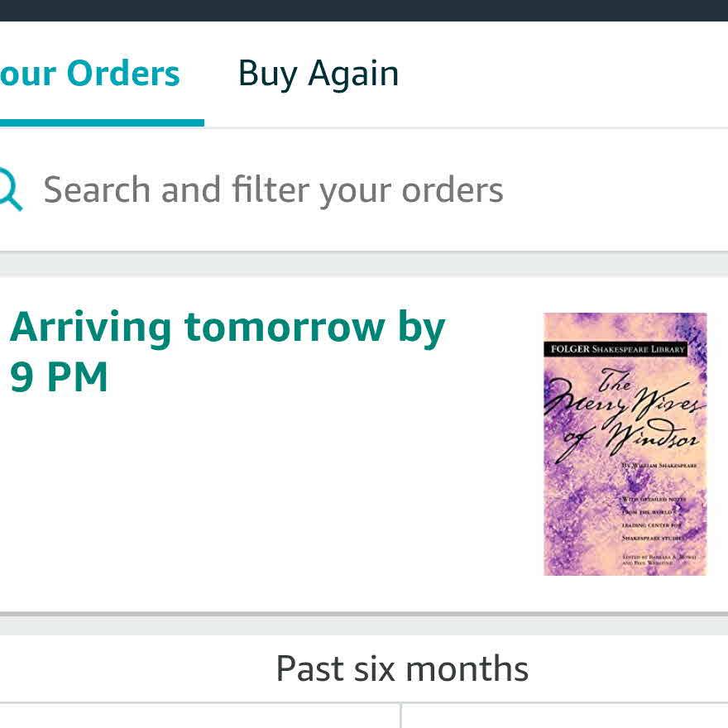Expand the Past six months filter
Image resolution: width=728 pixels, height=728 pixels.
pos(402,668)
